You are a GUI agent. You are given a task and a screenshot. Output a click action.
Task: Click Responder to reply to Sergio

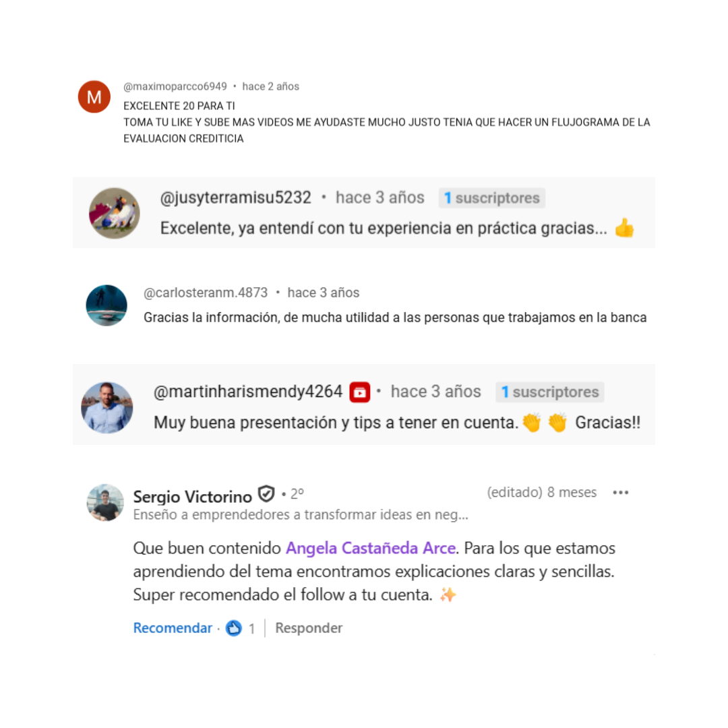pyautogui.click(x=309, y=628)
